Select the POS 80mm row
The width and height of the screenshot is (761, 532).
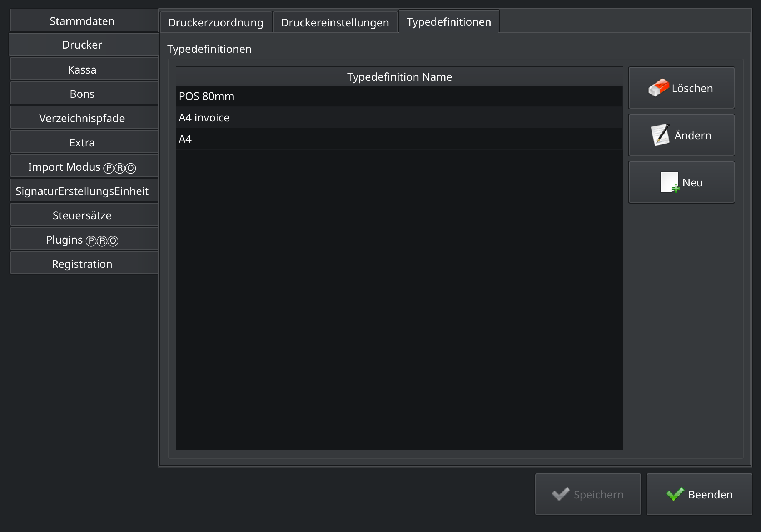point(399,96)
